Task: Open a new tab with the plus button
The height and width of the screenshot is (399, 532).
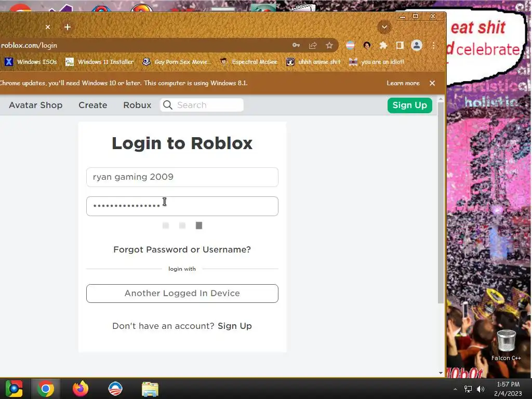Action: (68, 27)
